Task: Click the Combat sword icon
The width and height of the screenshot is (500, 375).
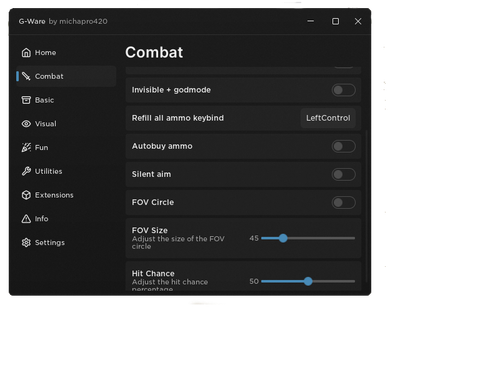Action: click(26, 76)
